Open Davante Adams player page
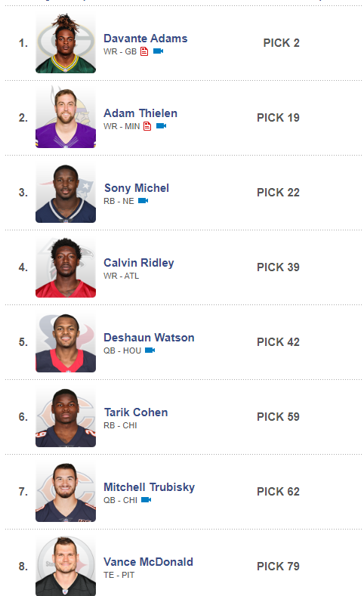Viewport: 364px width, 596px height. [146, 39]
